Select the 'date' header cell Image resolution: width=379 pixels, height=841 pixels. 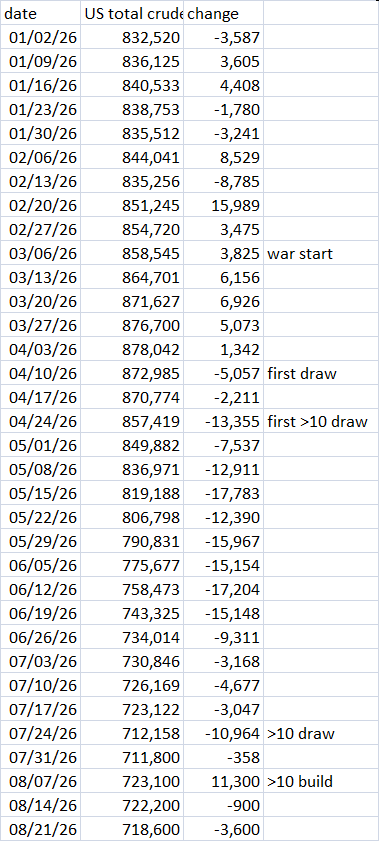click(41, 13)
